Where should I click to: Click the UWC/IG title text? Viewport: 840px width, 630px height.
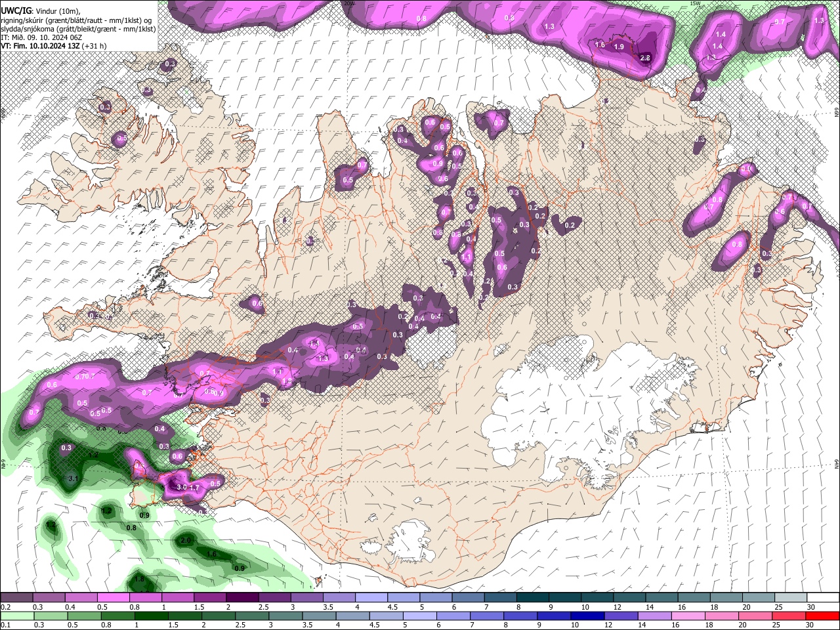pos(16,11)
